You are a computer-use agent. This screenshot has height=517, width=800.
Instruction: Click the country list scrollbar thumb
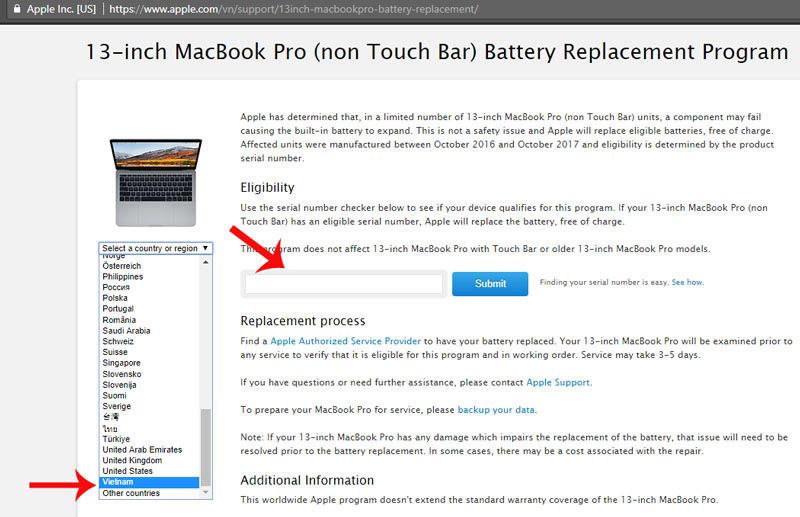click(207, 447)
